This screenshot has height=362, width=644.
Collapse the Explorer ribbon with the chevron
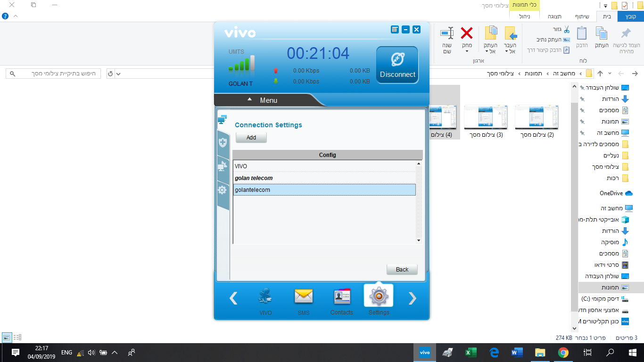pyautogui.click(x=16, y=16)
